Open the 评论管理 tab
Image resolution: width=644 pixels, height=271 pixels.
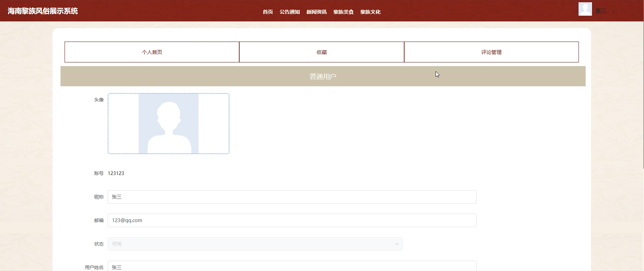point(491,52)
